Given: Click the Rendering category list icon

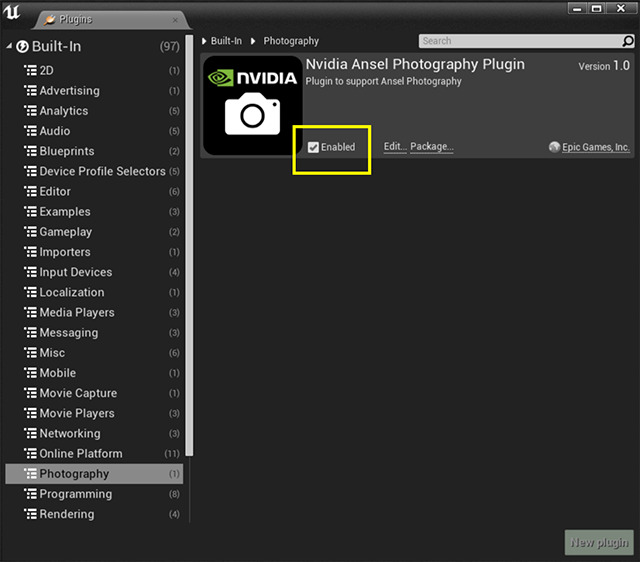Looking at the screenshot, I should point(31,514).
